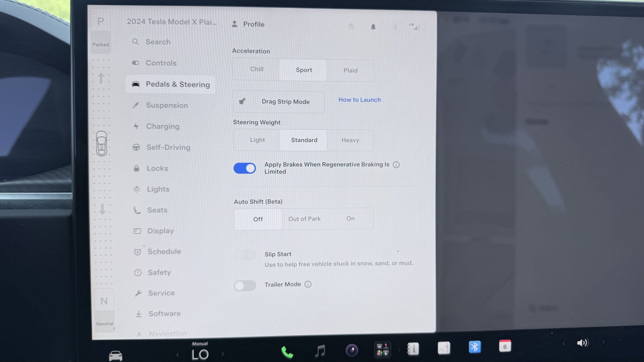Image resolution: width=644 pixels, height=362 pixels.
Task: Open the How to Launch link
Action: tap(360, 100)
